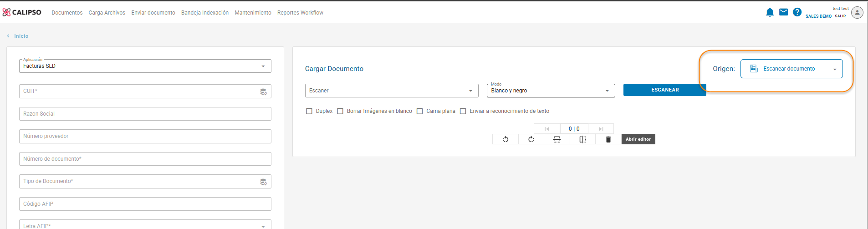Image resolution: width=868 pixels, height=229 pixels.
Task: Open the Letra AFIP dropdown
Action: pyautogui.click(x=145, y=225)
